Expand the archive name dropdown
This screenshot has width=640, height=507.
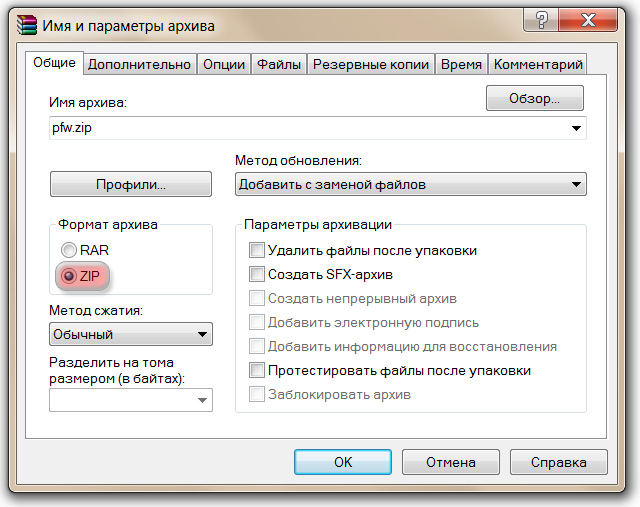click(576, 128)
